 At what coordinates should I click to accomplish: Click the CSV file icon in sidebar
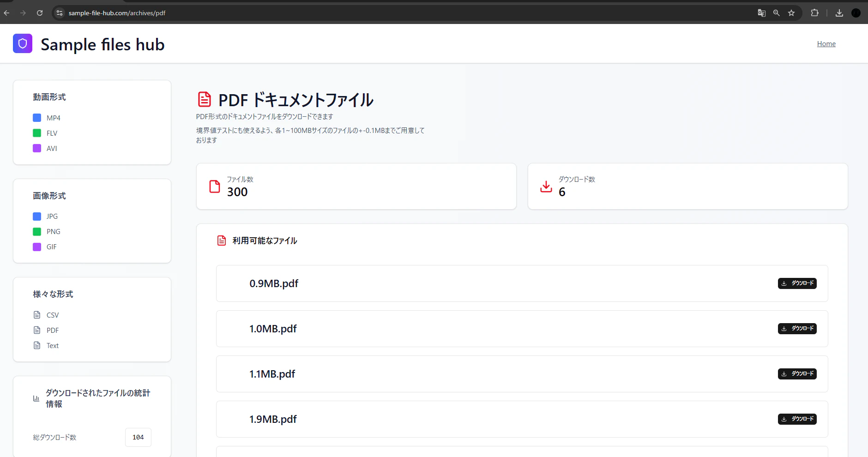[37, 315]
